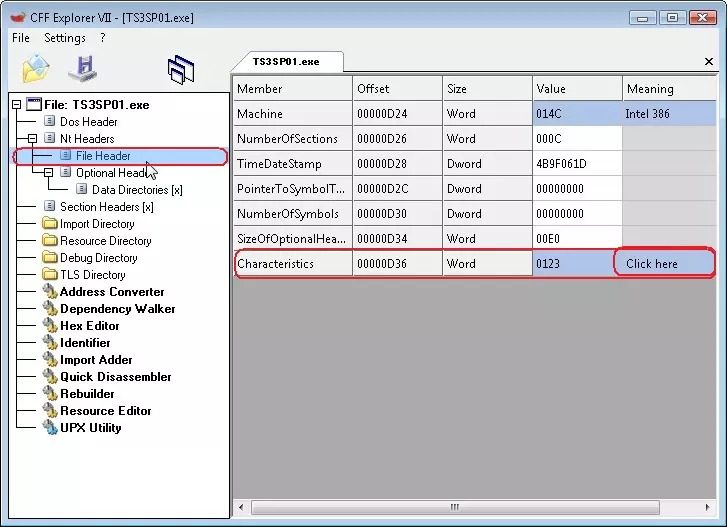Click offset cell 00000D36

pyautogui.click(x=397, y=264)
